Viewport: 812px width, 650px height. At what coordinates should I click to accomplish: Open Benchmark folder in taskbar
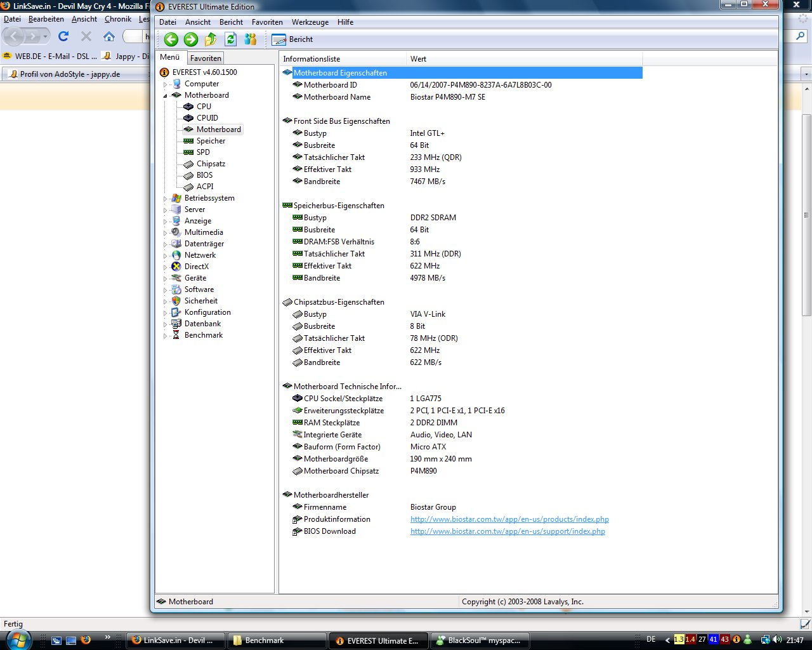point(277,640)
